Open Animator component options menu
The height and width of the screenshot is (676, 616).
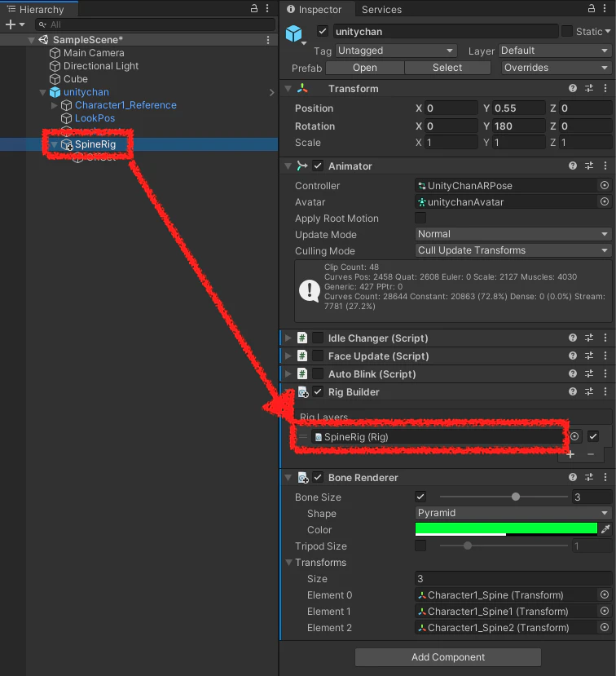pos(605,166)
